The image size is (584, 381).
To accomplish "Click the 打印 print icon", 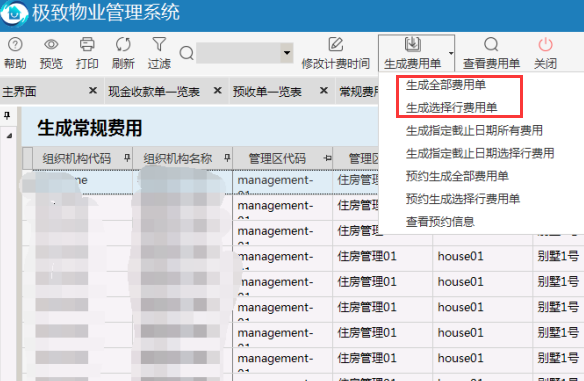I will click(87, 44).
